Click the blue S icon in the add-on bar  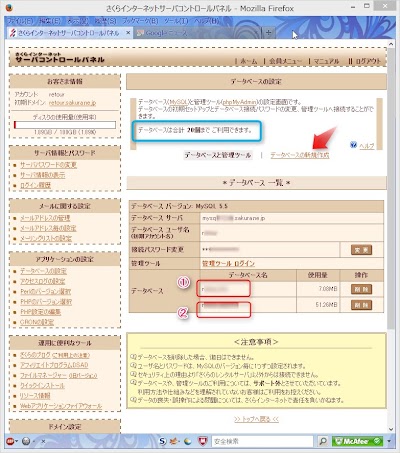162,441
